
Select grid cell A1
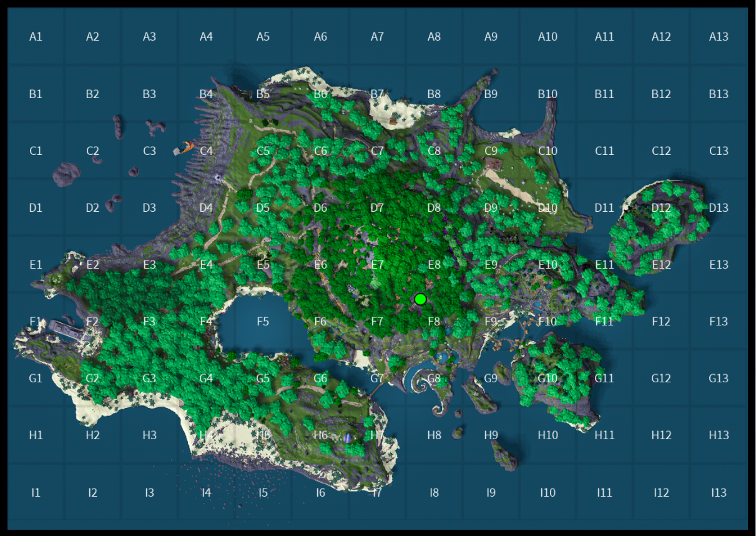(36, 37)
